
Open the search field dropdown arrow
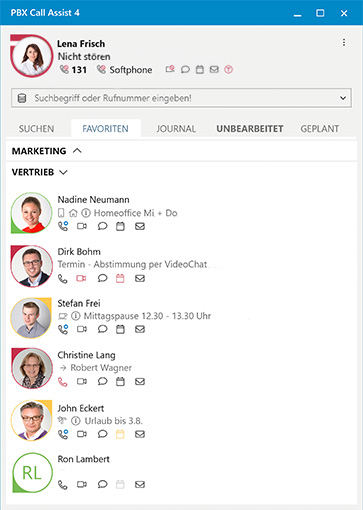[x=343, y=98]
